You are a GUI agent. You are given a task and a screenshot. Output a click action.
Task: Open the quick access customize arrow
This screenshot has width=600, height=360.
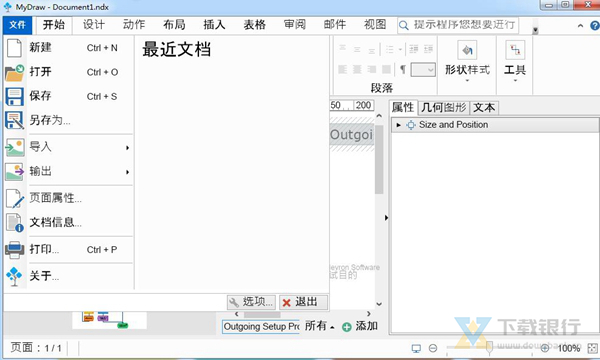pos(535,30)
